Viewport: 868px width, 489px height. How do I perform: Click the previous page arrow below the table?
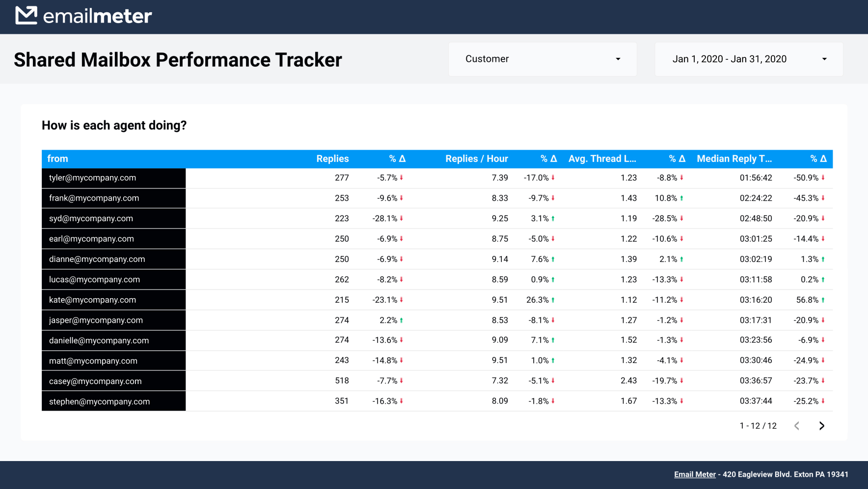tap(796, 426)
